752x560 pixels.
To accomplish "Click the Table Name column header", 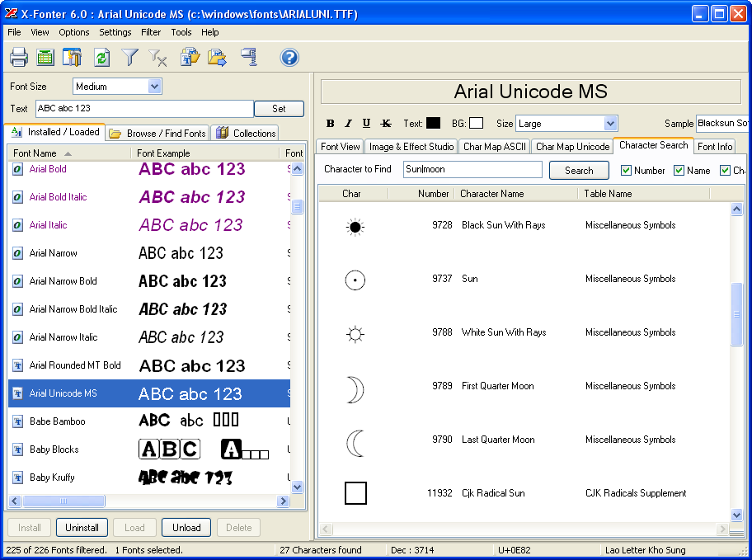I will [643, 193].
